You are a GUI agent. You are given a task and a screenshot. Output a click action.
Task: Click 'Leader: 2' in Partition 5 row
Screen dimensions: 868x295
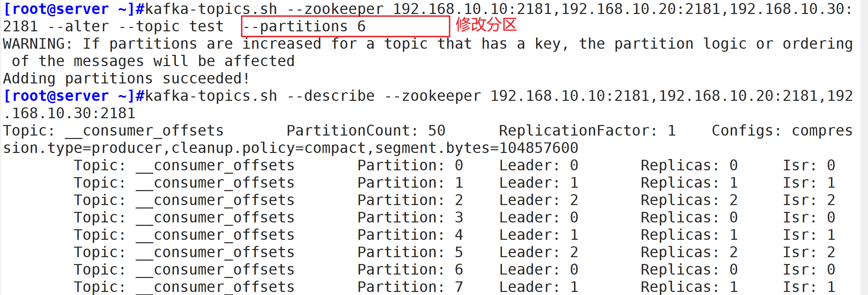click(x=539, y=252)
